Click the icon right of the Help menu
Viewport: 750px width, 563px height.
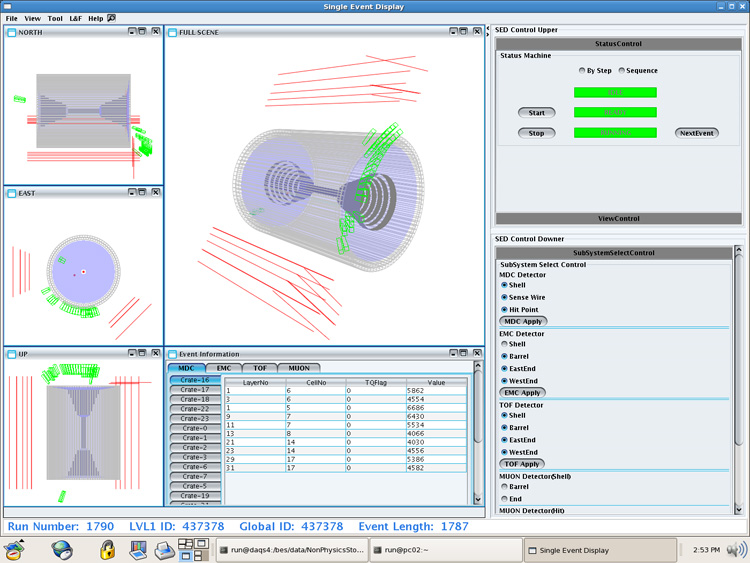click(x=111, y=18)
